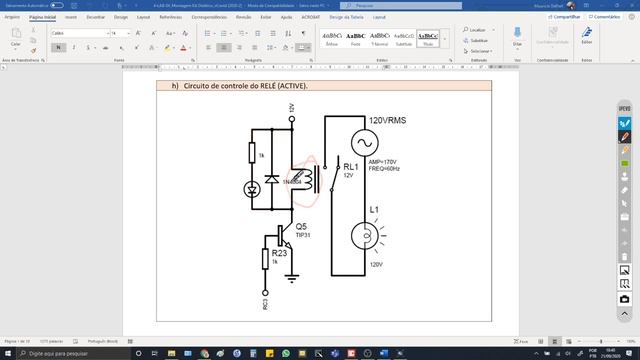The width and height of the screenshot is (640, 360).
Task: Collapse the IPEVO toolbar with the chevron
Action: click(624, 314)
